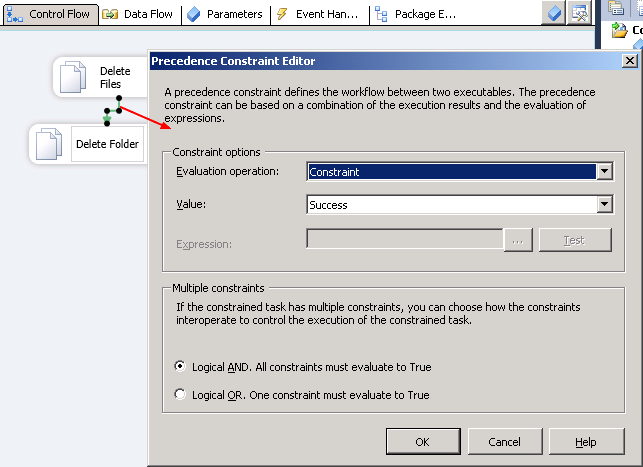Open the Value dropdown showing Success

coord(603,204)
